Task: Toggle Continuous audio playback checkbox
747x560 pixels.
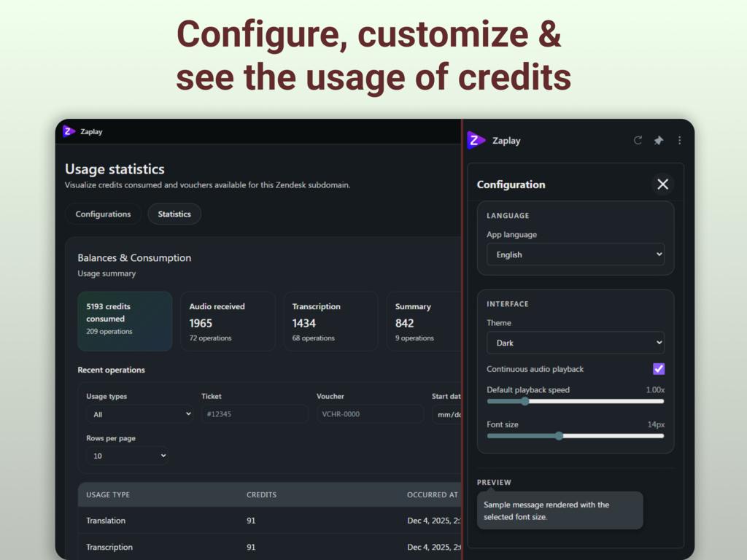Action: tap(659, 369)
